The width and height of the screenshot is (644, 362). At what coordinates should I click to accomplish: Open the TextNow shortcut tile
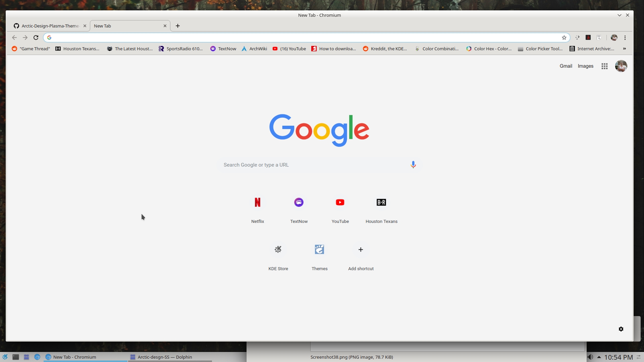pyautogui.click(x=299, y=209)
